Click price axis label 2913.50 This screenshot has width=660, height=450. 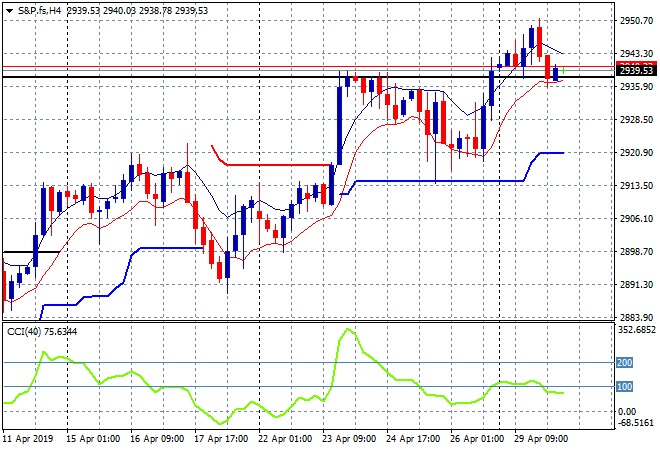pyautogui.click(x=636, y=186)
